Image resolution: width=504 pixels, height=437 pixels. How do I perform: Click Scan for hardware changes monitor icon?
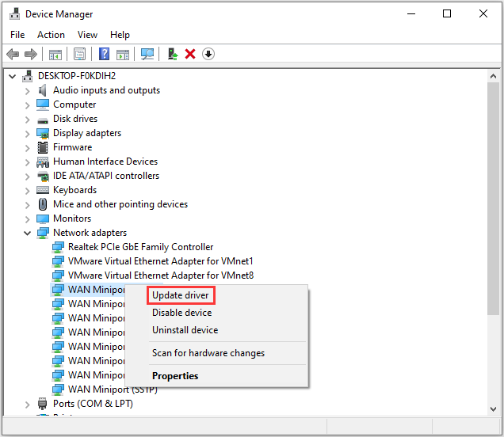(x=147, y=54)
